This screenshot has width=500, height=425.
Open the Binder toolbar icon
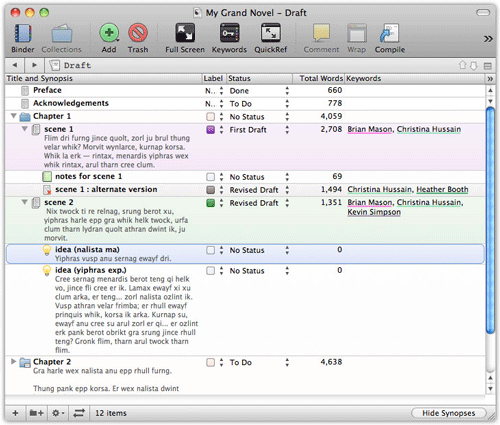click(23, 34)
